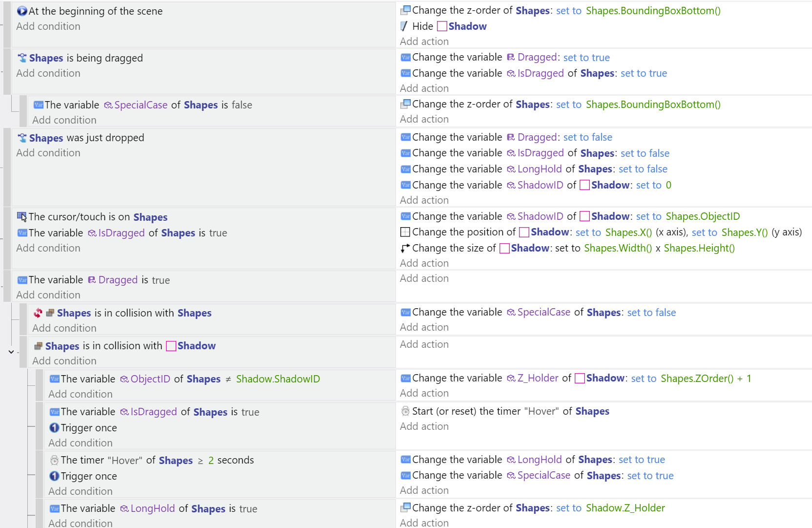The width and height of the screenshot is (812, 528).
Task: Click the Trigger once icon below the Hover timer condition
Action: pos(55,476)
